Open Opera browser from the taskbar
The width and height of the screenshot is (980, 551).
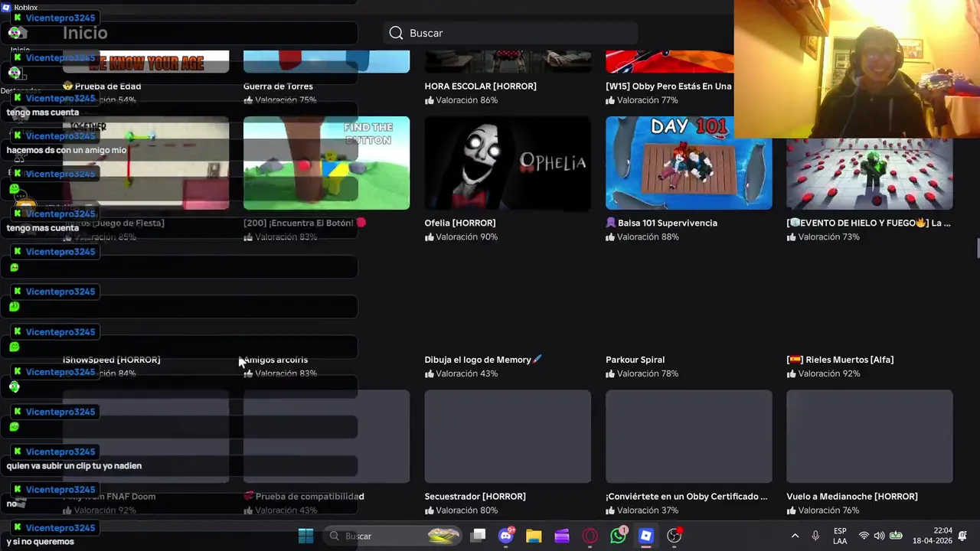tap(590, 536)
